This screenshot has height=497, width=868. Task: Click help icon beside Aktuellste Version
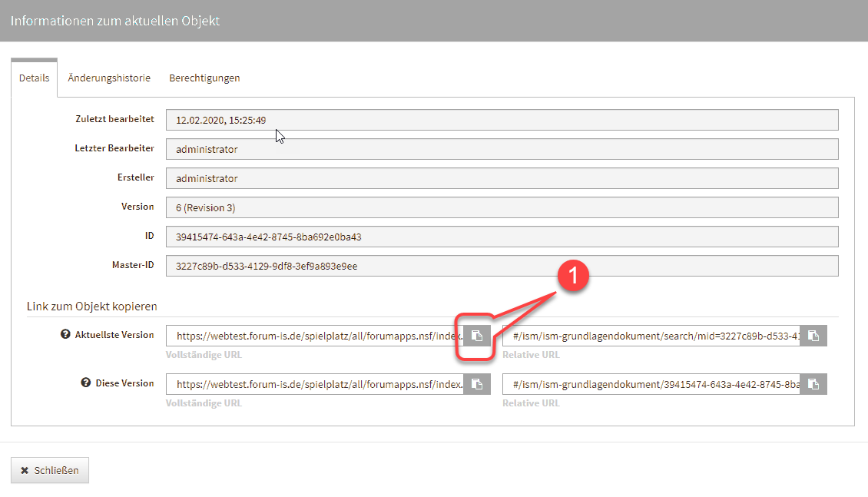coord(65,335)
